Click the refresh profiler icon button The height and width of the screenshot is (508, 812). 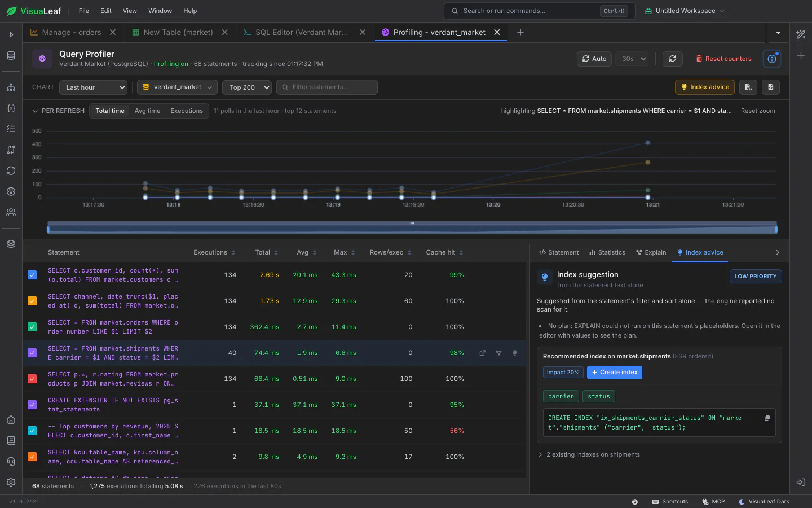(673, 59)
